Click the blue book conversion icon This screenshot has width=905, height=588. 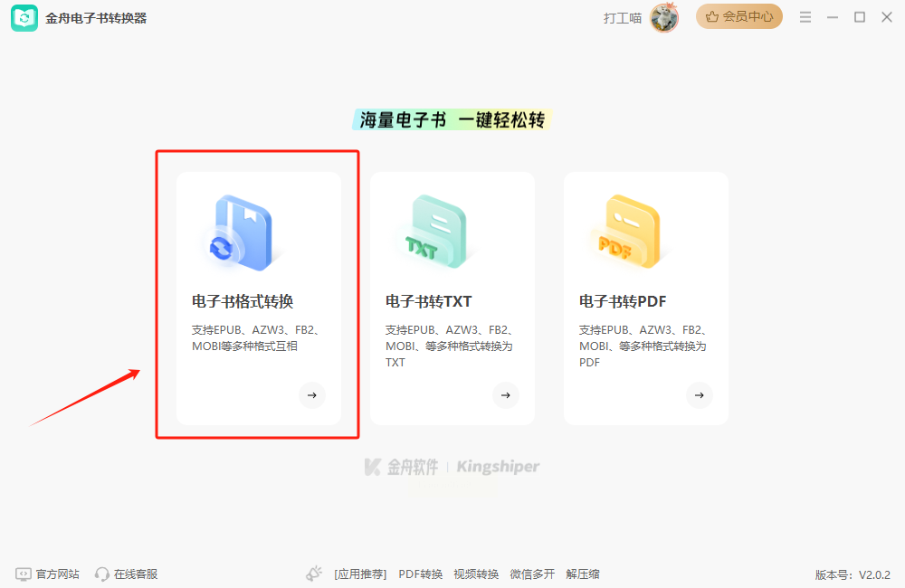tap(242, 233)
